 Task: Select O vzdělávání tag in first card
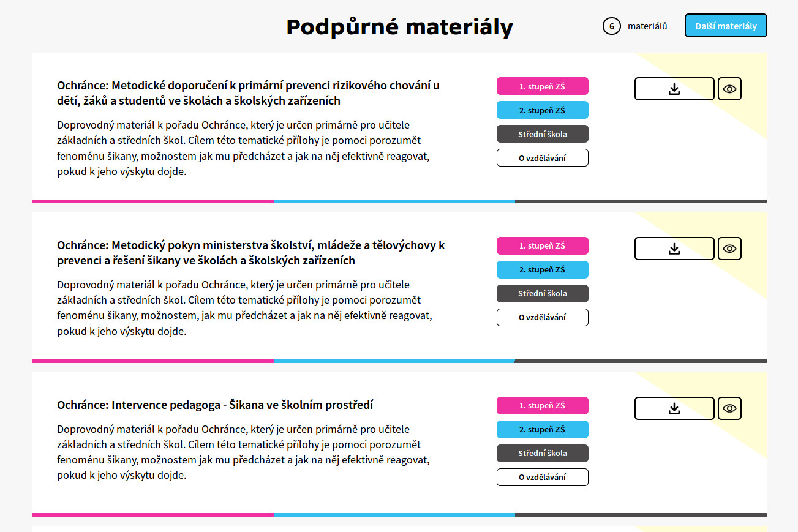[543, 158]
